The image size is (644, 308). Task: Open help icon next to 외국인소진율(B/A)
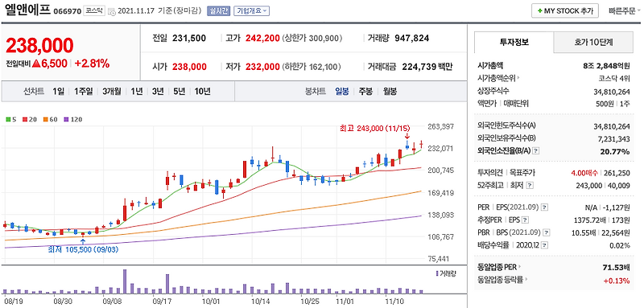535,151
